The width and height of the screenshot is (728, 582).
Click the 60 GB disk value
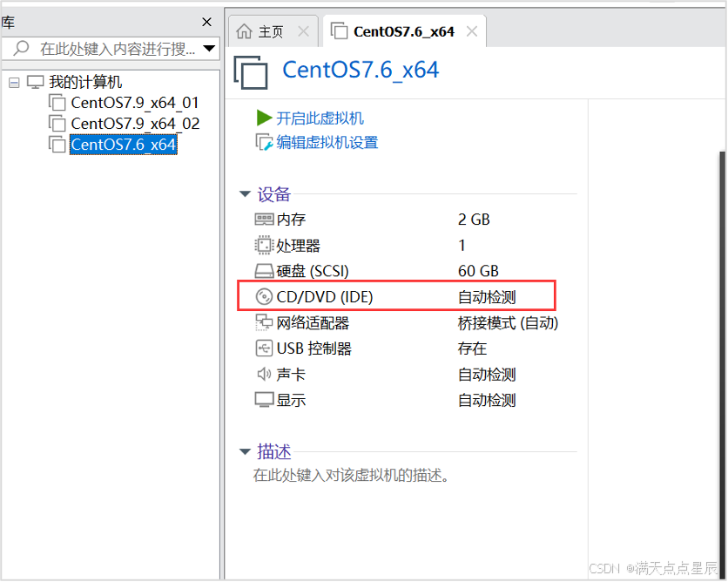pyautogui.click(x=478, y=271)
